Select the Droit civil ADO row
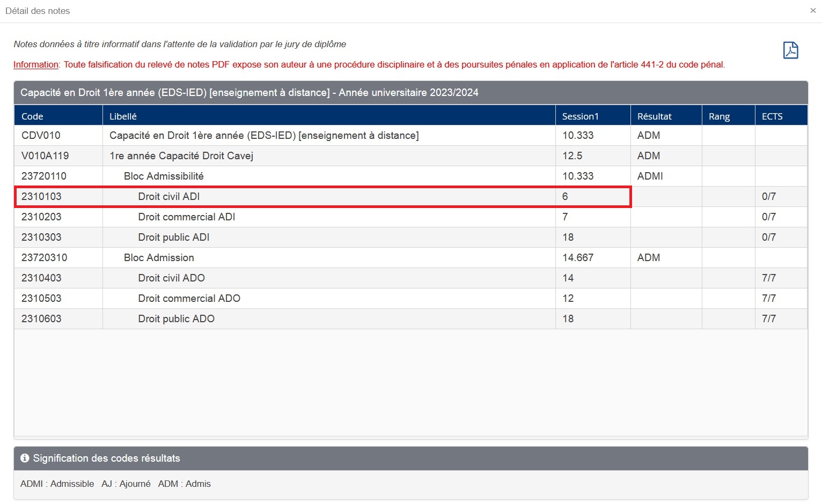Screen dimensions: 822x504 coord(171,278)
